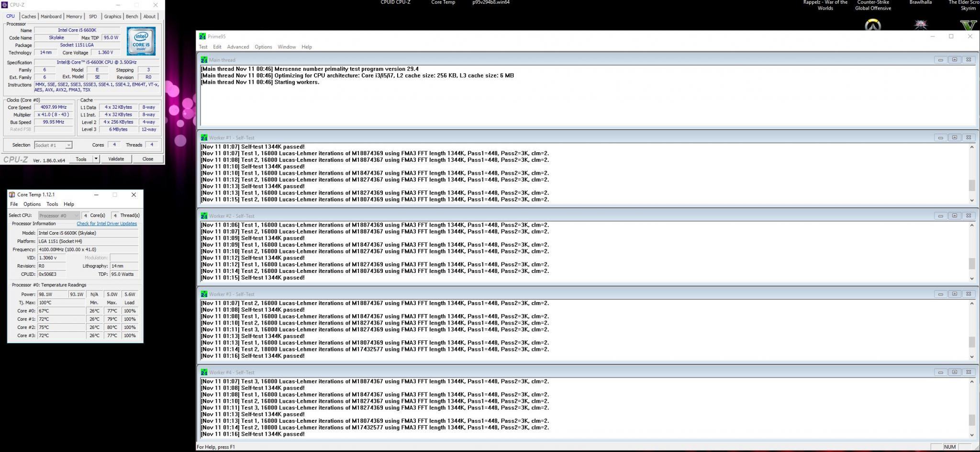Viewport: 980px width, 452px height.
Task: Open the Help menu in Core Temp
Action: pos(69,204)
